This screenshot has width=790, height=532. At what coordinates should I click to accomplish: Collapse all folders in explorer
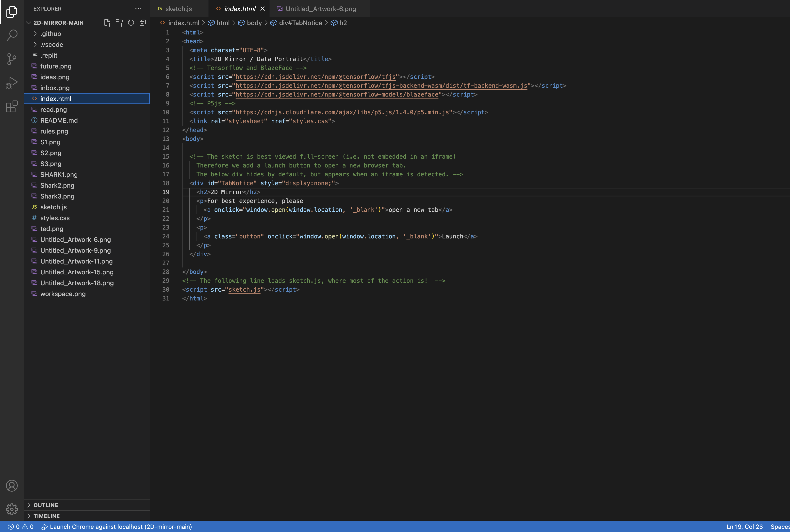point(143,23)
